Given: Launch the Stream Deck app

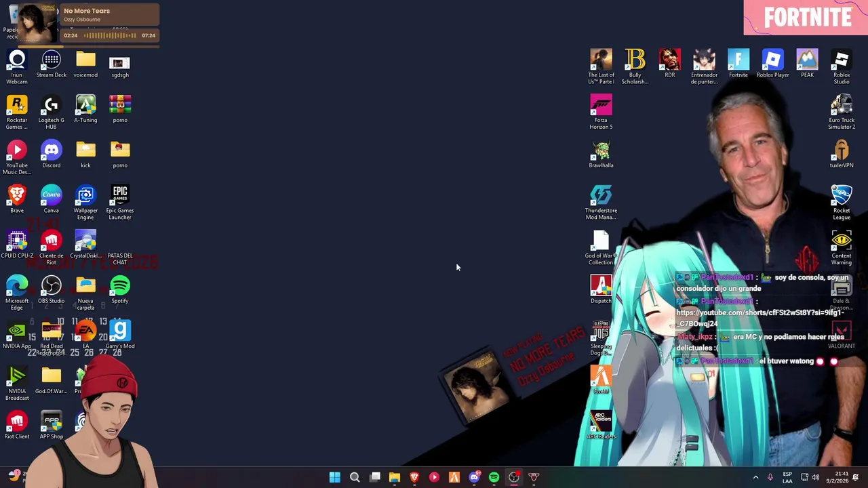Looking at the screenshot, I should tap(52, 64).
